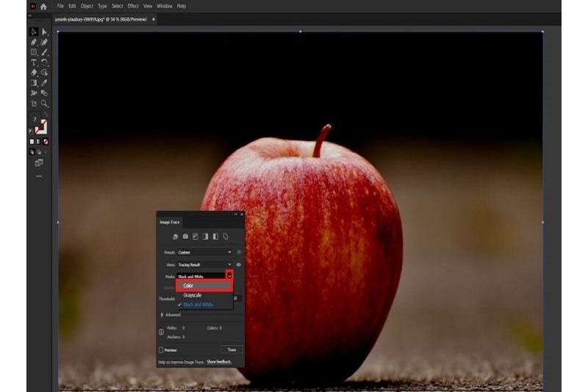The width and height of the screenshot is (588, 392).
Task: Set fill to Color mode button
Action: click(x=32, y=142)
